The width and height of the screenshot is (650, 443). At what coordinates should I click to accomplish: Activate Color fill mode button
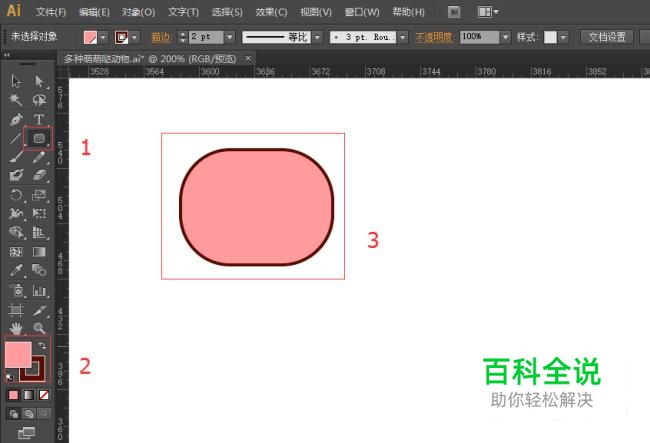point(13,395)
